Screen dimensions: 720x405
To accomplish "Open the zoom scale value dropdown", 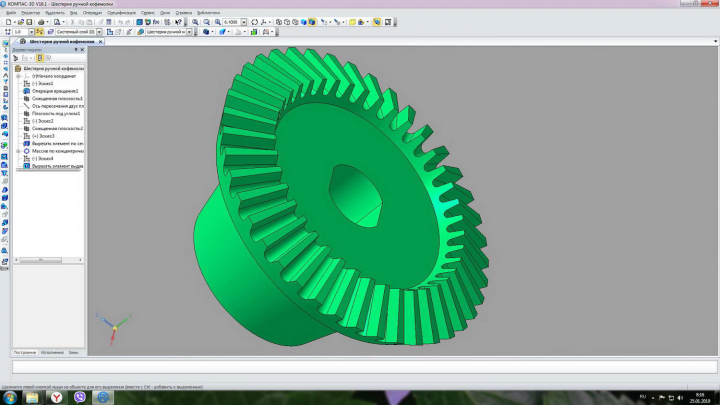I will (x=244, y=22).
